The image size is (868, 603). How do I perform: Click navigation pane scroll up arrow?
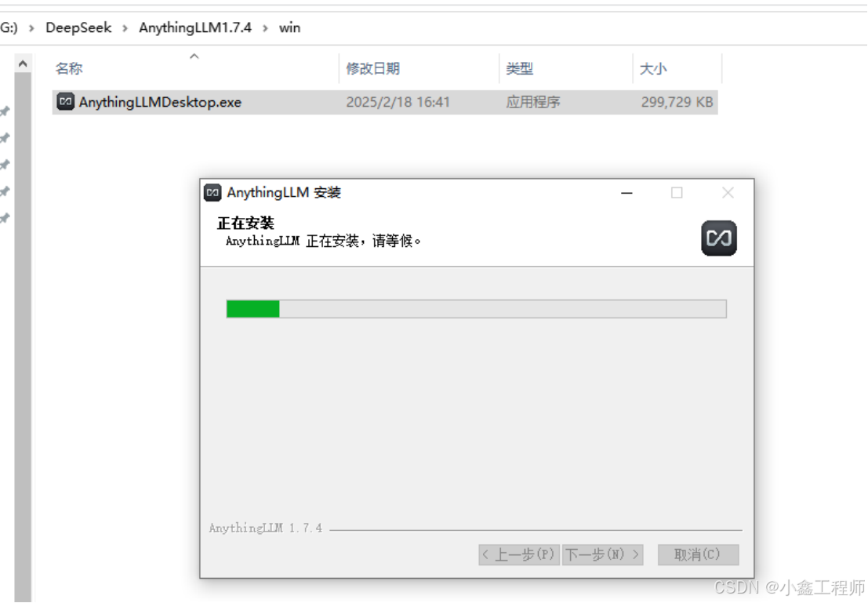pyautogui.click(x=23, y=64)
